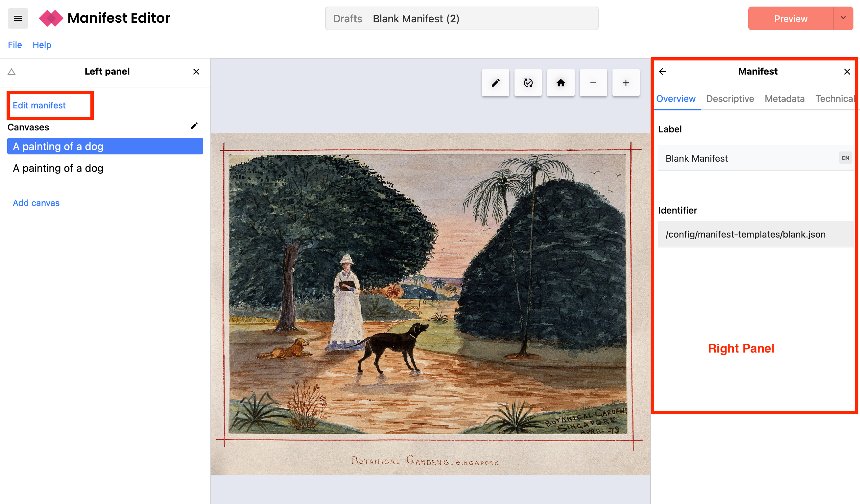Click the rotate/refresh icon in viewer toolbar
The height and width of the screenshot is (504, 860).
coord(528,83)
